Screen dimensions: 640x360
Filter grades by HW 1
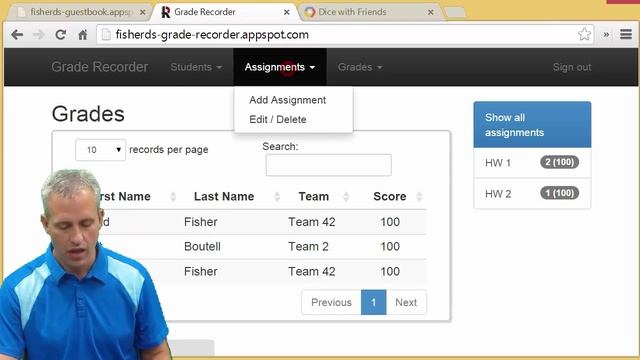pos(532,163)
